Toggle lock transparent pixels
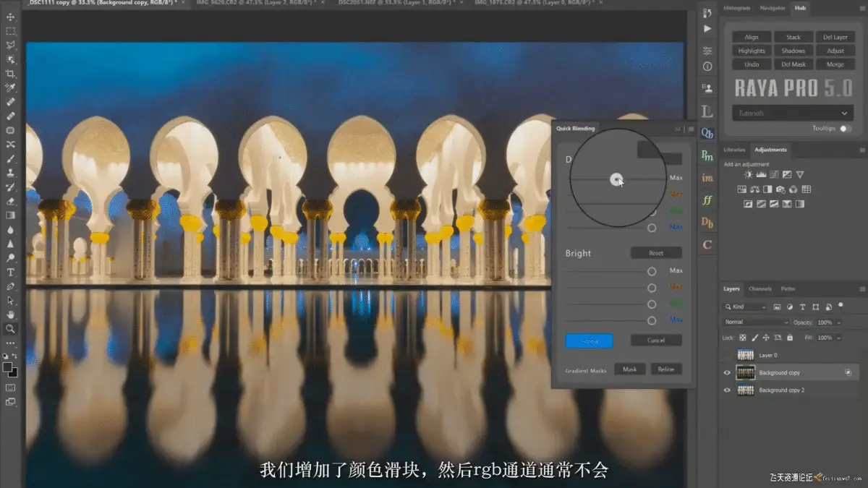Image resolution: width=868 pixels, height=488 pixels. click(x=743, y=338)
